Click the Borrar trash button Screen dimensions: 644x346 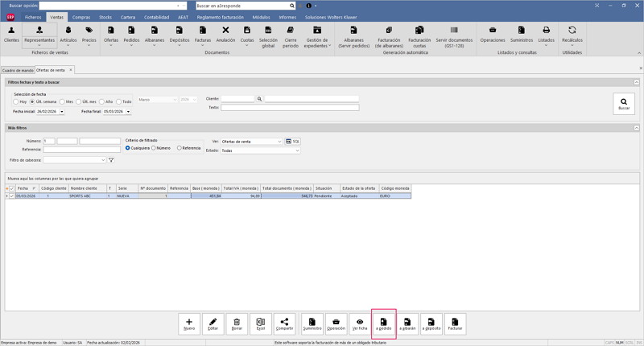point(237,323)
